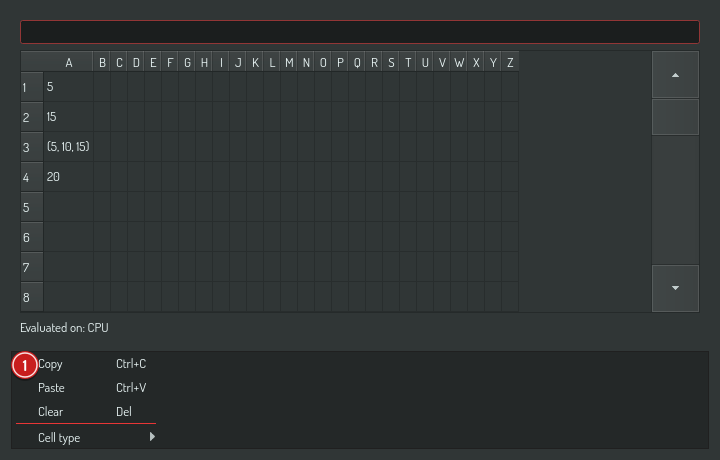Select column header R
Screen dimensions: 720x460
(374, 62)
